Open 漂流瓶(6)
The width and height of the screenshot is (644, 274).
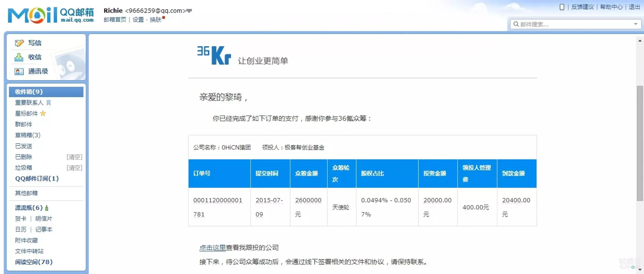29,208
